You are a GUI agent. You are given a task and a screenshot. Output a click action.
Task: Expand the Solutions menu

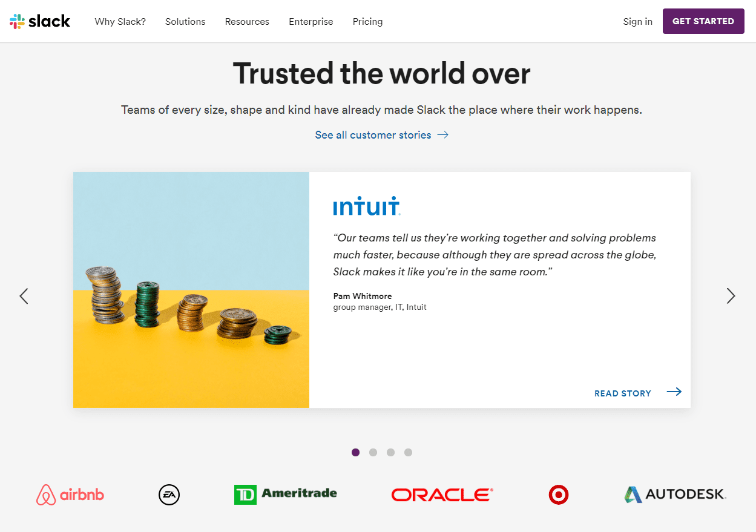point(185,21)
